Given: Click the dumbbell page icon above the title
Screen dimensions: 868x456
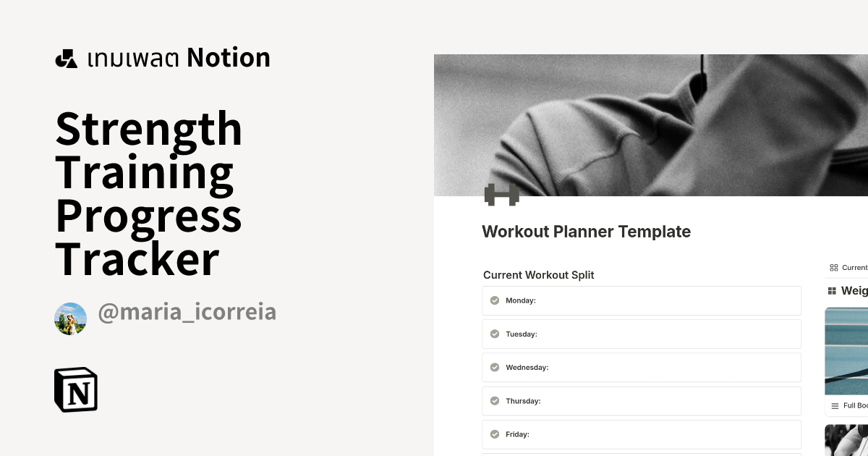Looking at the screenshot, I should point(500,193).
